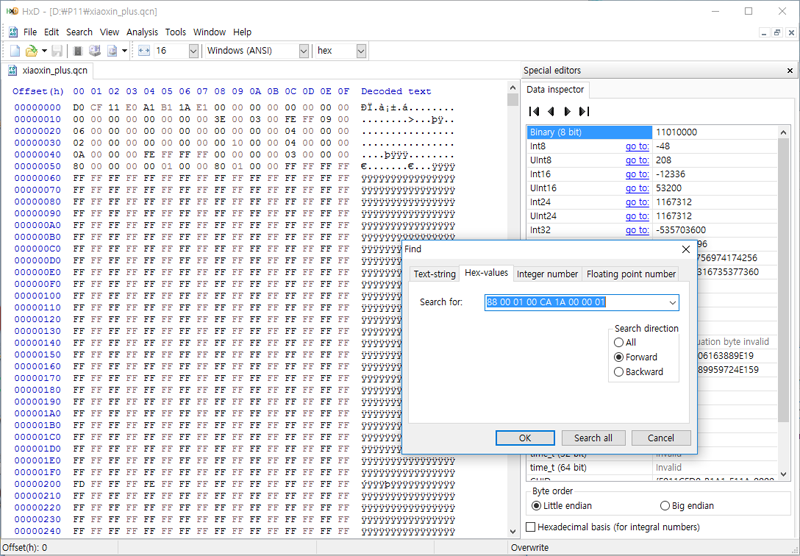Switch to Integer number tab

click(x=547, y=274)
